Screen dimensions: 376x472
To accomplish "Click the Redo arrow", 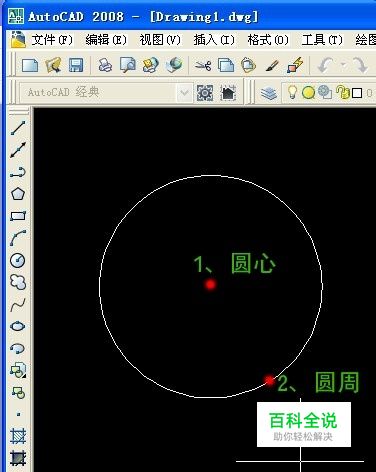I will pyautogui.click(x=360, y=65).
